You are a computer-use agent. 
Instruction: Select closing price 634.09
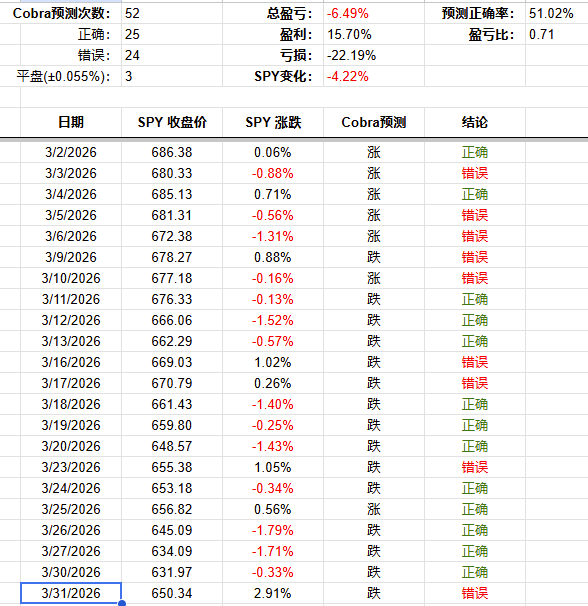[172, 551]
